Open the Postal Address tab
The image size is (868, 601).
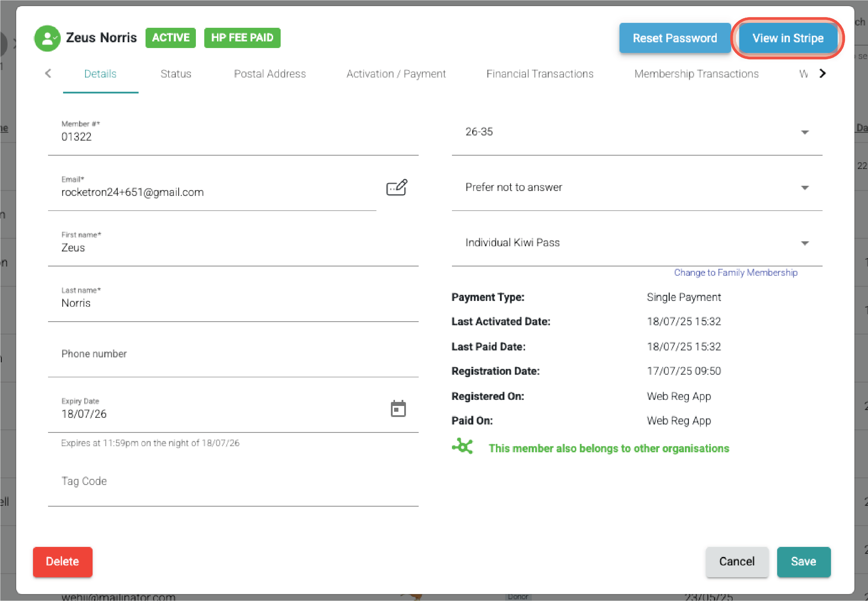click(270, 74)
